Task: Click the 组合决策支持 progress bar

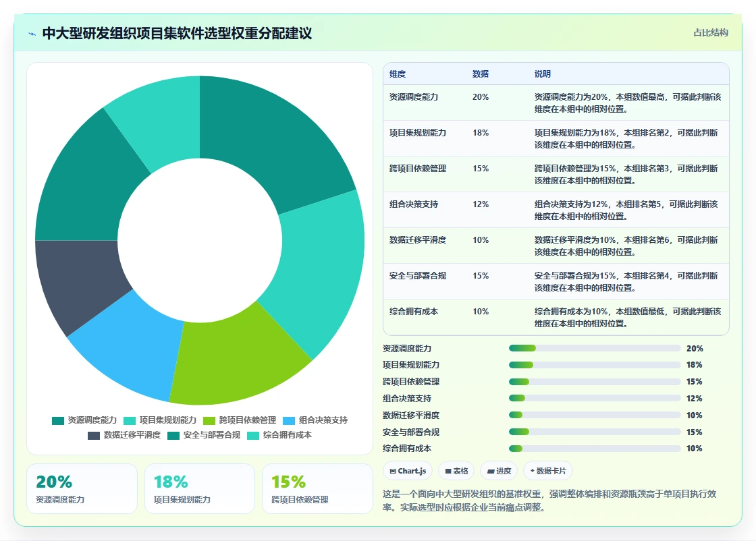Action: click(x=595, y=399)
